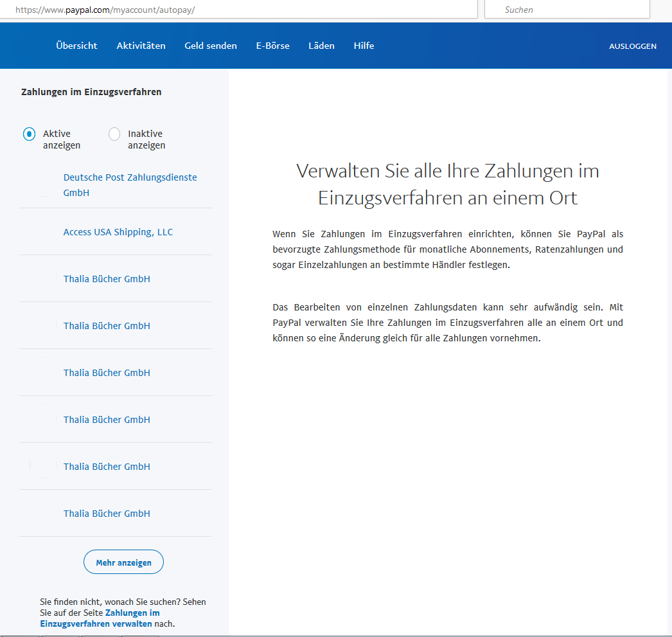This screenshot has width=672, height=637.
Task: Click the Mehr anzeigen button
Action: click(x=123, y=562)
